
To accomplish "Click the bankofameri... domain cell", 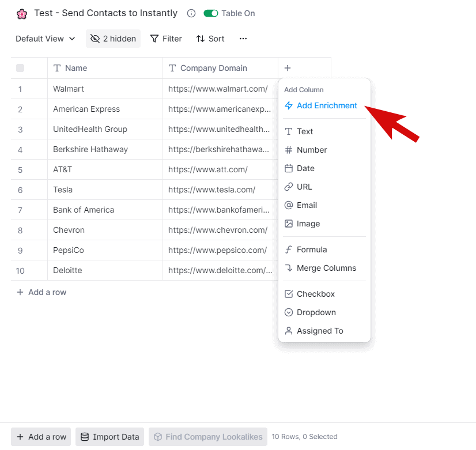I will (220, 210).
